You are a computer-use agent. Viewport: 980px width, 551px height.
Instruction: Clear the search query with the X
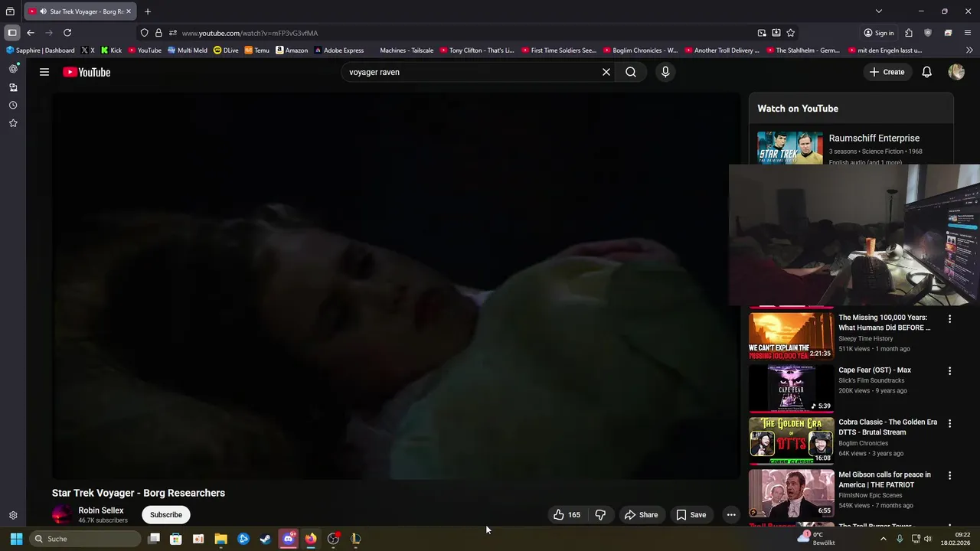coord(606,72)
